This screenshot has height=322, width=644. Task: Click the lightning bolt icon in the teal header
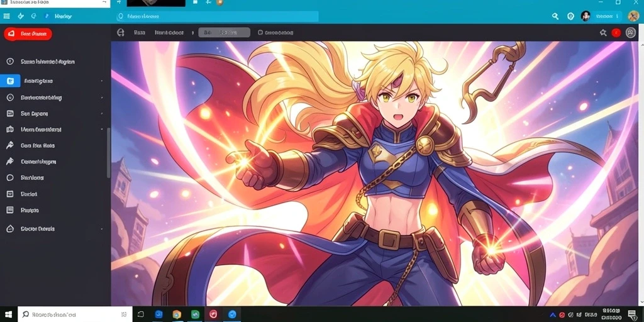tap(21, 16)
